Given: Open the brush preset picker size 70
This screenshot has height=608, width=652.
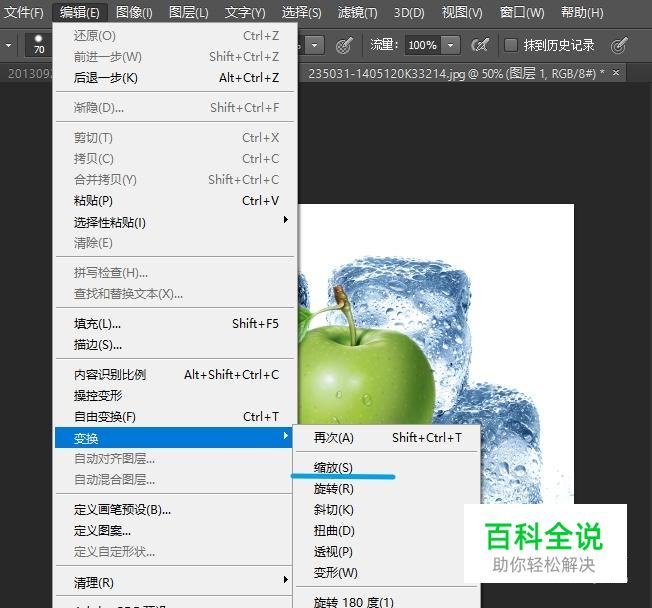Looking at the screenshot, I should click(38, 45).
